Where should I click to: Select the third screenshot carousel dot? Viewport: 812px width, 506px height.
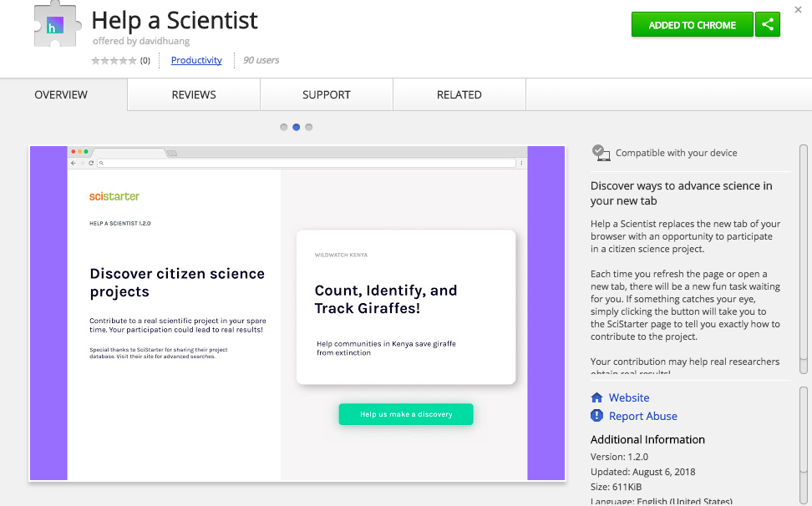click(308, 127)
